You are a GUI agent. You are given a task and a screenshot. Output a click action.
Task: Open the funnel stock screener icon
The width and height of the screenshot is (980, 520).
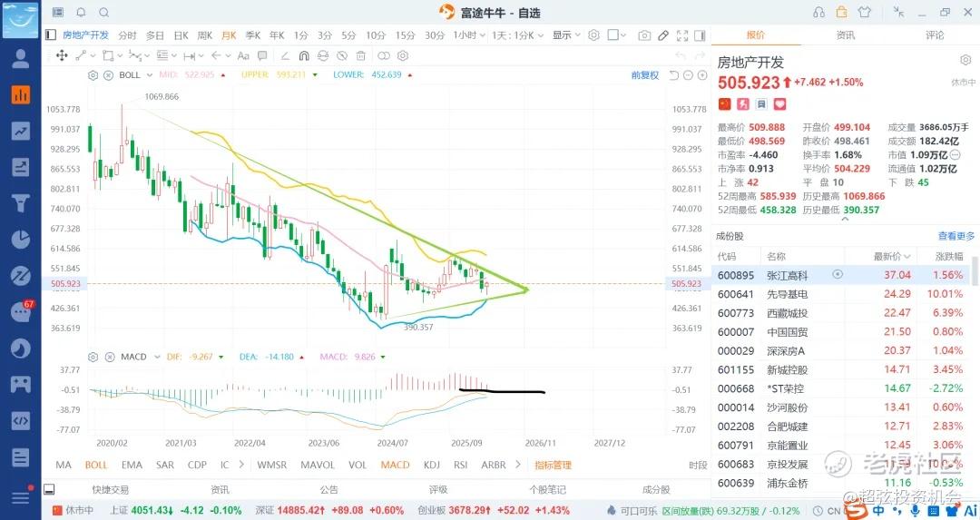coord(21,203)
